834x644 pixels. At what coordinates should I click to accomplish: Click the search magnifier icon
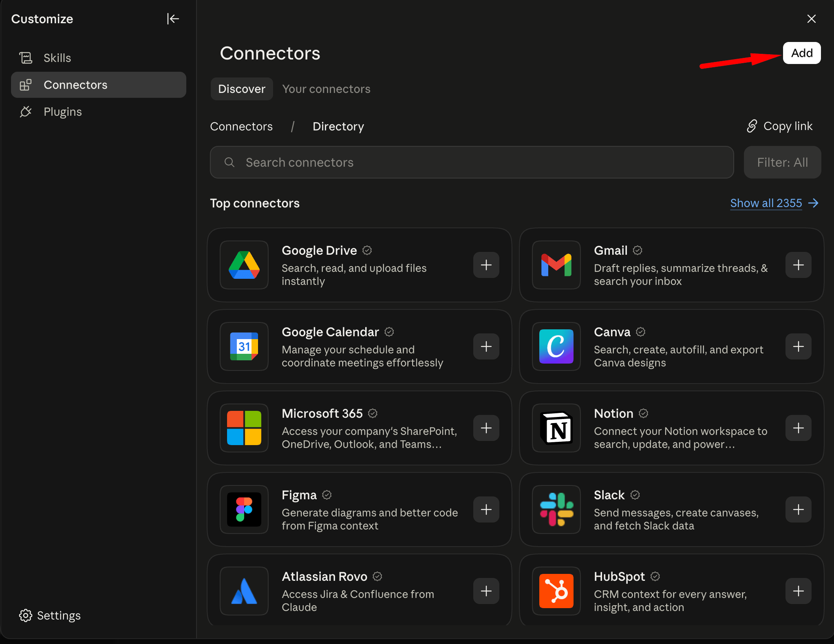[x=229, y=162]
